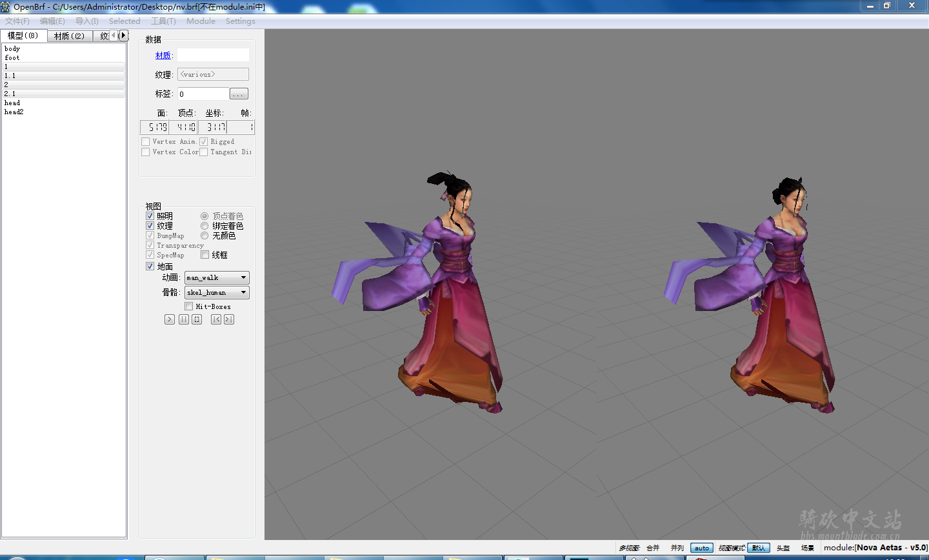The width and height of the screenshot is (929, 560).
Task: Enable the 线框 wireframe checkbox
Action: click(205, 255)
